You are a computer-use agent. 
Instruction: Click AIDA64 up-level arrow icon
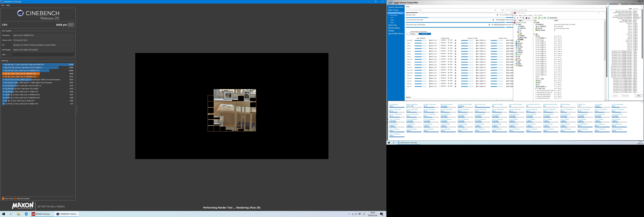(521, 18)
